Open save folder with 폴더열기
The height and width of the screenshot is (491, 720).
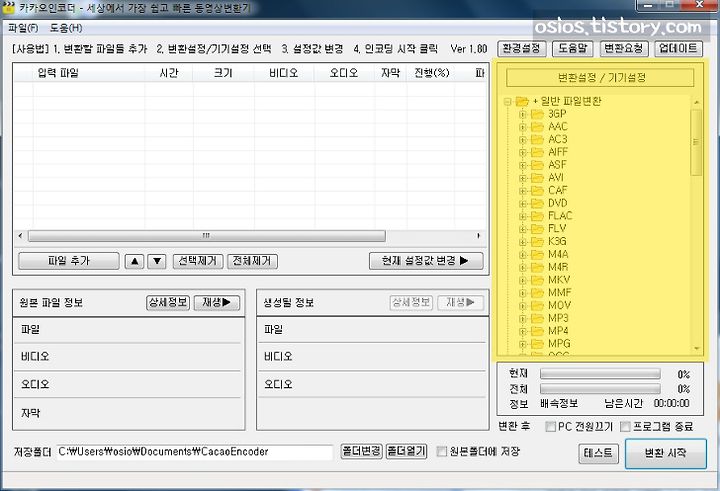tap(406, 451)
